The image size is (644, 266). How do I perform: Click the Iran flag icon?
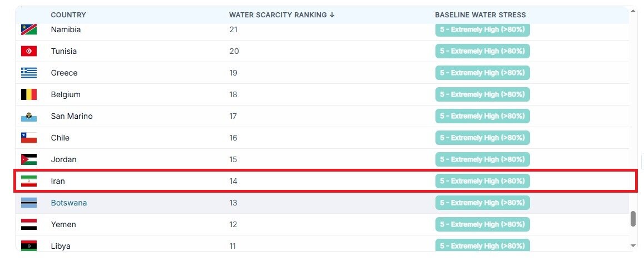tap(29, 181)
